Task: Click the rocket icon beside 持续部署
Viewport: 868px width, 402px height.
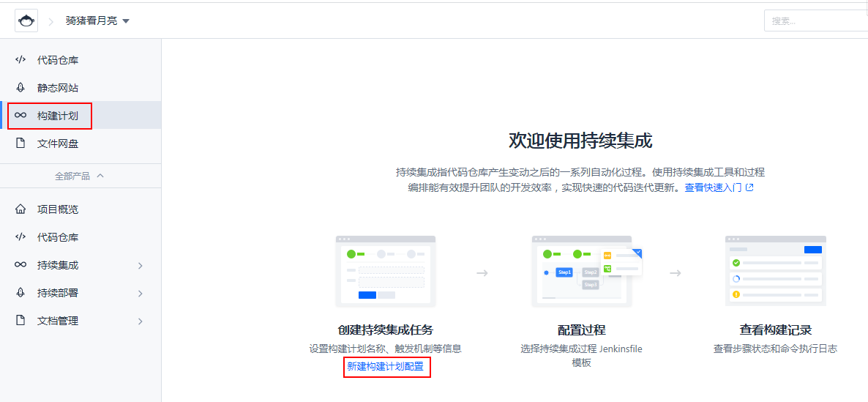Action: tap(20, 293)
